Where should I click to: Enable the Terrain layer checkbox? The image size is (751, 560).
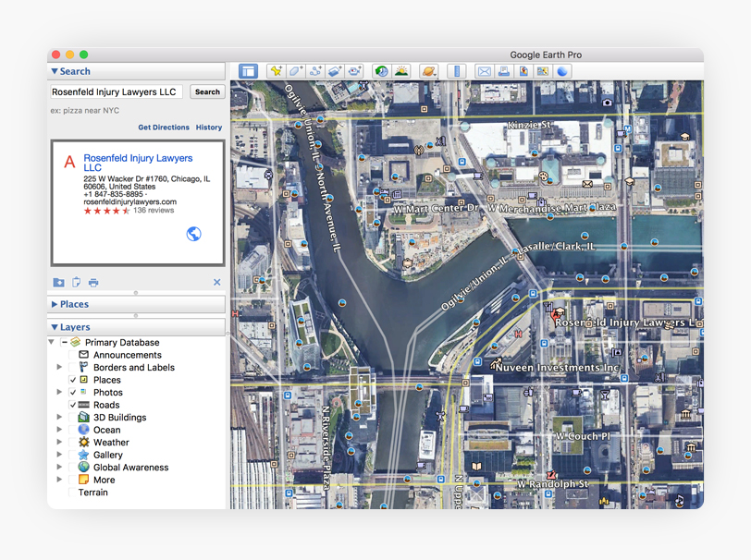[73, 493]
